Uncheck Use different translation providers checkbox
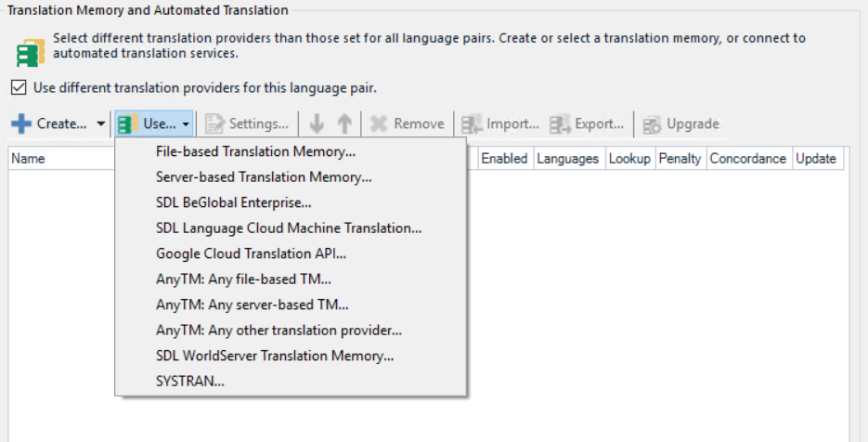Image resolution: width=868 pixels, height=442 pixels. [19, 87]
